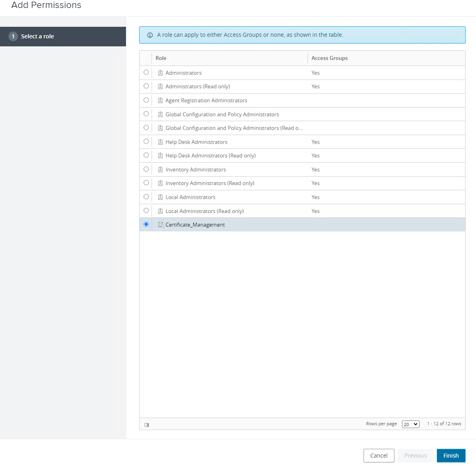The image size is (476, 470).
Task: Click the selected Certificate_Management radio button
Action: coord(146,224)
